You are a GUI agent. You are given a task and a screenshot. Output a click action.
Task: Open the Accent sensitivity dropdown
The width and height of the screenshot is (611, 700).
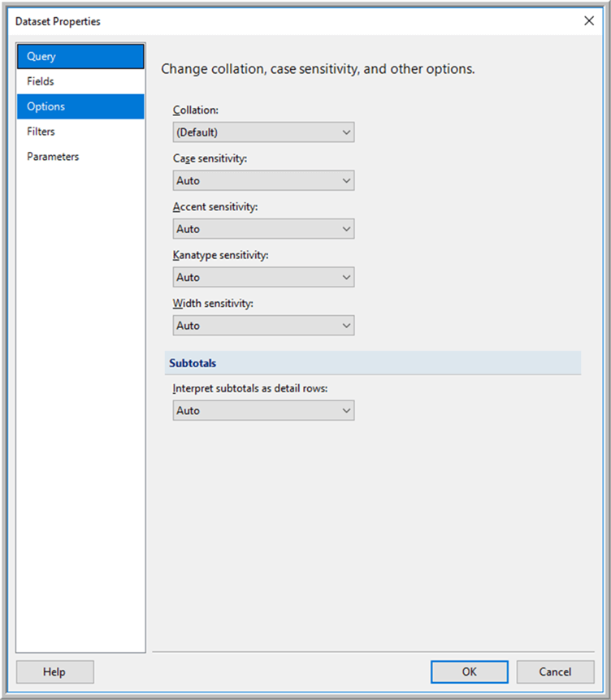263,228
